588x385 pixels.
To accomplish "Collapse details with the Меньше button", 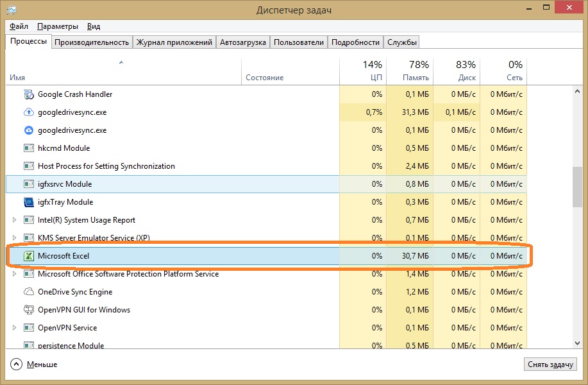I will tap(35, 364).
